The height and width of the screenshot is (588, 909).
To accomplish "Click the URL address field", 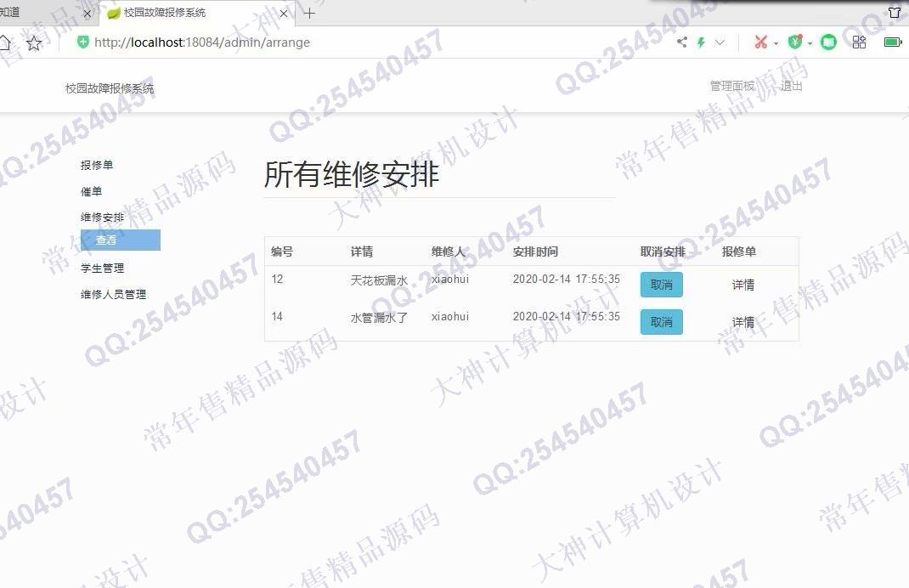I will click(x=202, y=42).
